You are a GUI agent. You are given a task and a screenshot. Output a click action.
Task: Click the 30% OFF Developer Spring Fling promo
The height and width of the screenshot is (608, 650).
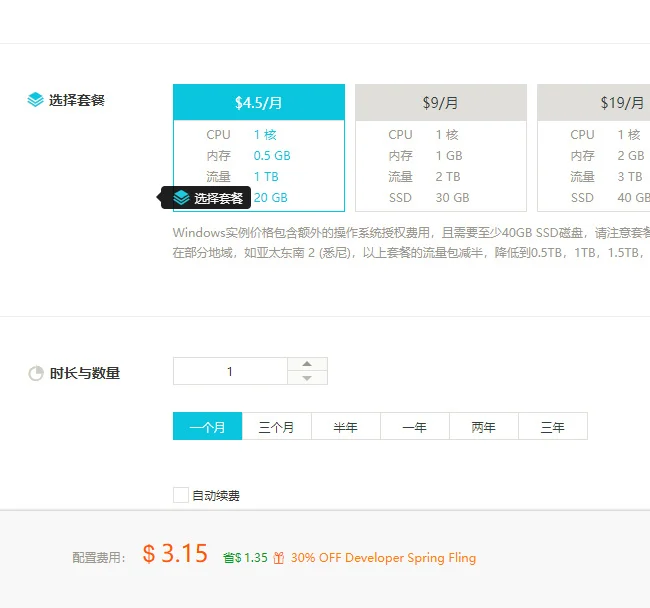pos(383,558)
